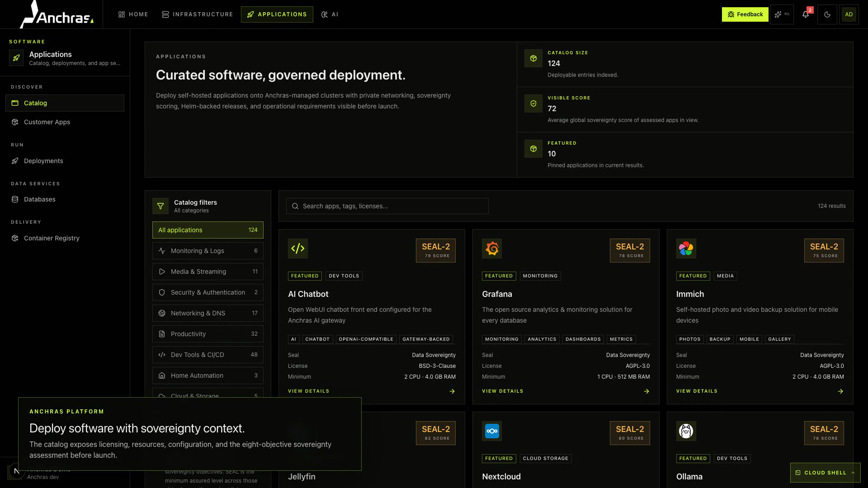868x488 pixels.
Task: View details for AI Chatbot
Action: 309,391
